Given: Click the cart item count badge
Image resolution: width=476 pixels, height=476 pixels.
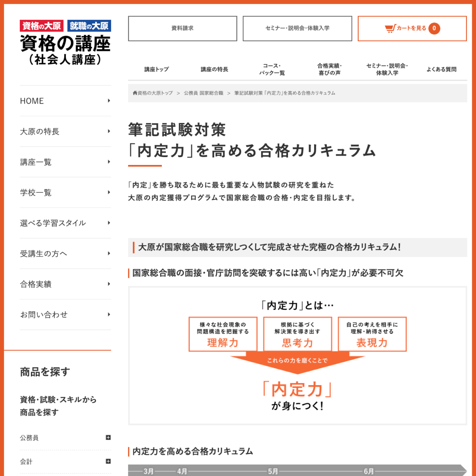Looking at the screenshot, I should [434, 28].
